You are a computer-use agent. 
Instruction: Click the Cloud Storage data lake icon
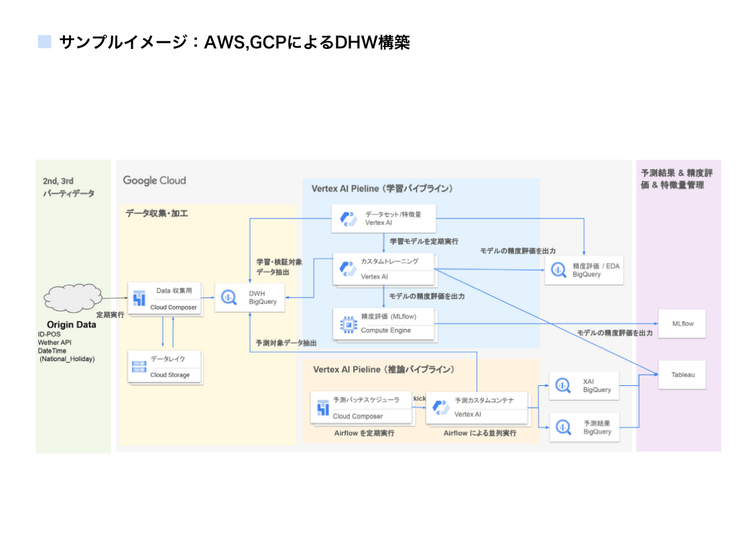pos(139,366)
